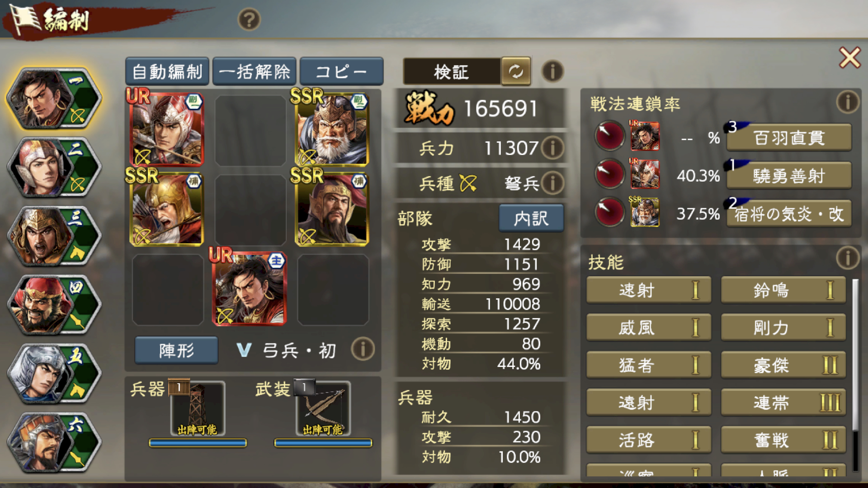
Task: Click the 自動編制 button
Action: pyautogui.click(x=167, y=71)
